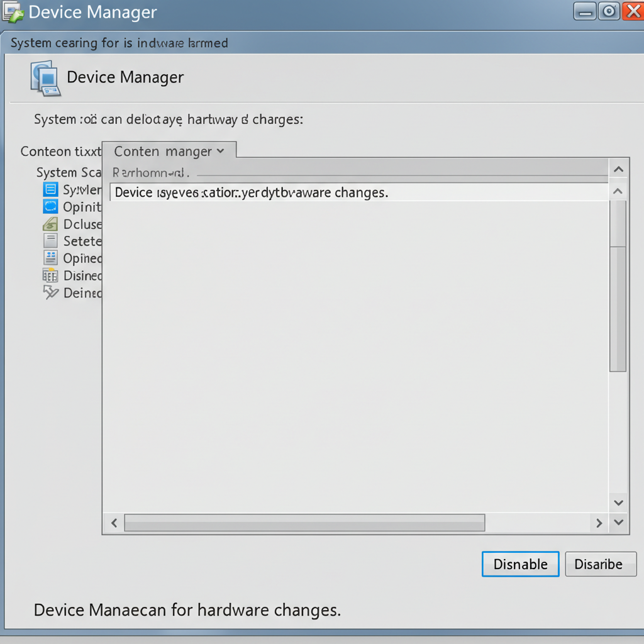Viewport: 644px width, 644px height.
Task: Select the icon beside Opined
Action: 50,258
